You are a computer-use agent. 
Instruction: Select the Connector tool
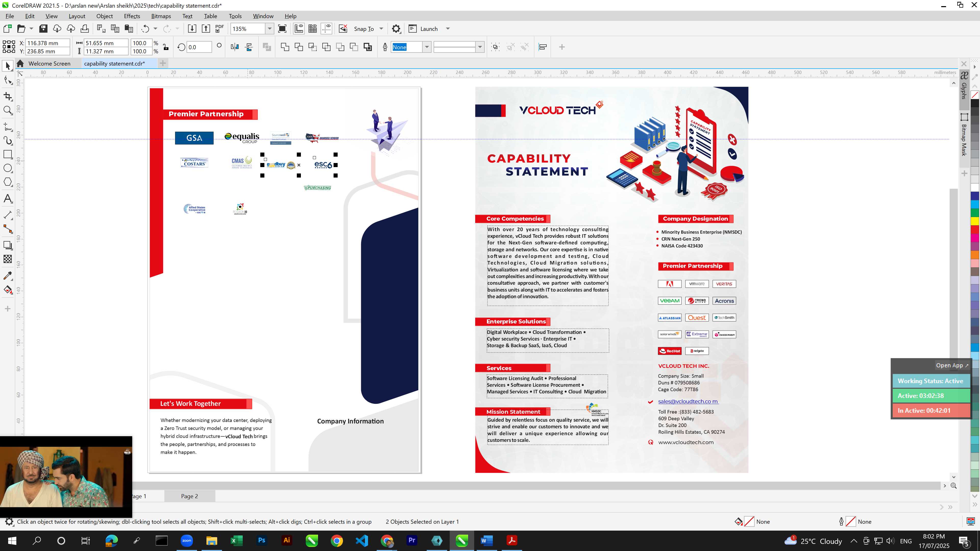point(8,229)
